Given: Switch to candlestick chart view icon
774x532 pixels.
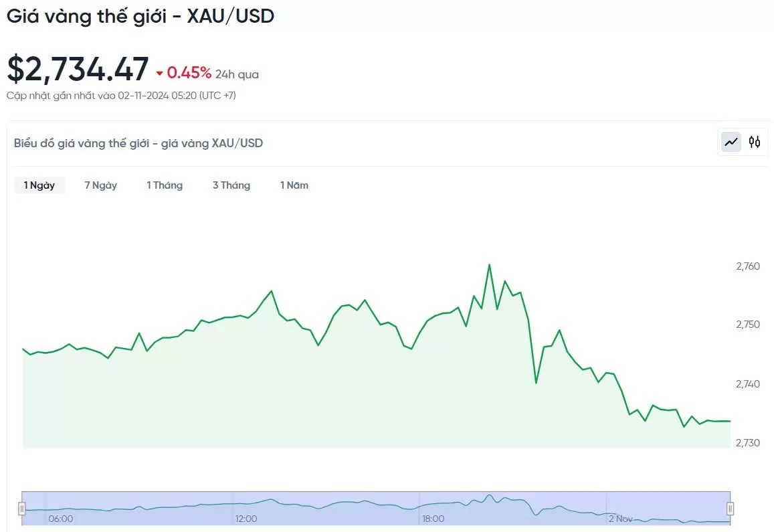Looking at the screenshot, I should coord(754,143).
